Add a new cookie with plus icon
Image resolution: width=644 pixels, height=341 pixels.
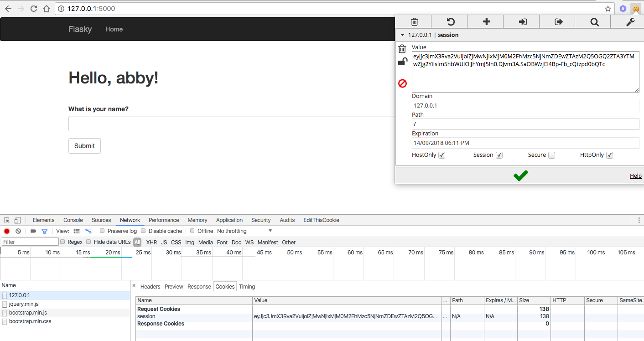(486, 22)
